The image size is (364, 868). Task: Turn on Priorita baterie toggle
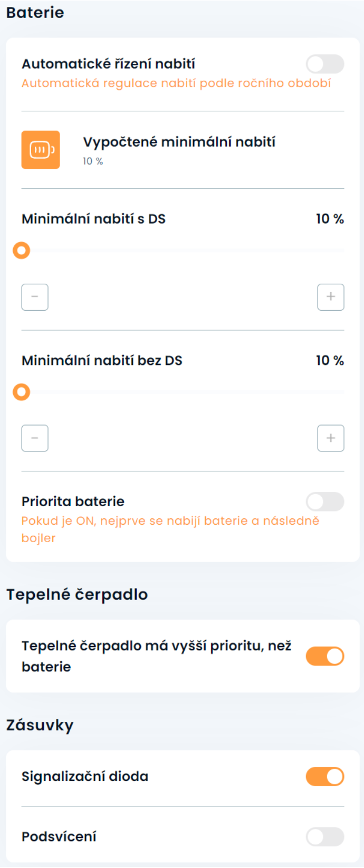coord(325,501)
